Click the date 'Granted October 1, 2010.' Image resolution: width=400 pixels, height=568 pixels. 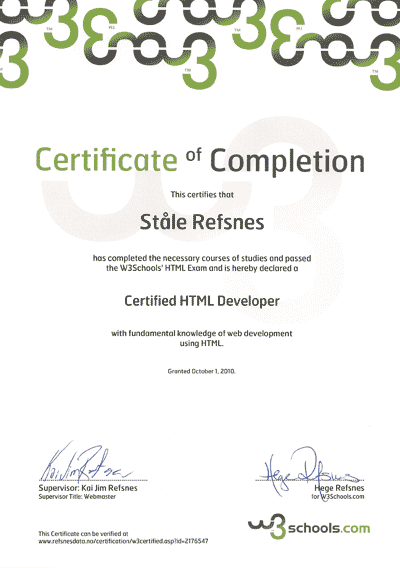[201, 371]
